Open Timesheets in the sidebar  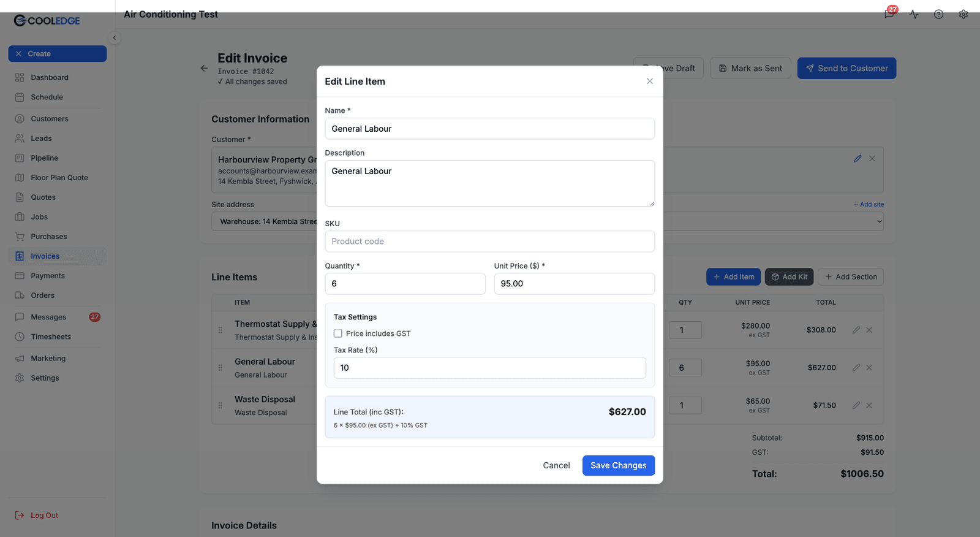[x=58, y=337]
